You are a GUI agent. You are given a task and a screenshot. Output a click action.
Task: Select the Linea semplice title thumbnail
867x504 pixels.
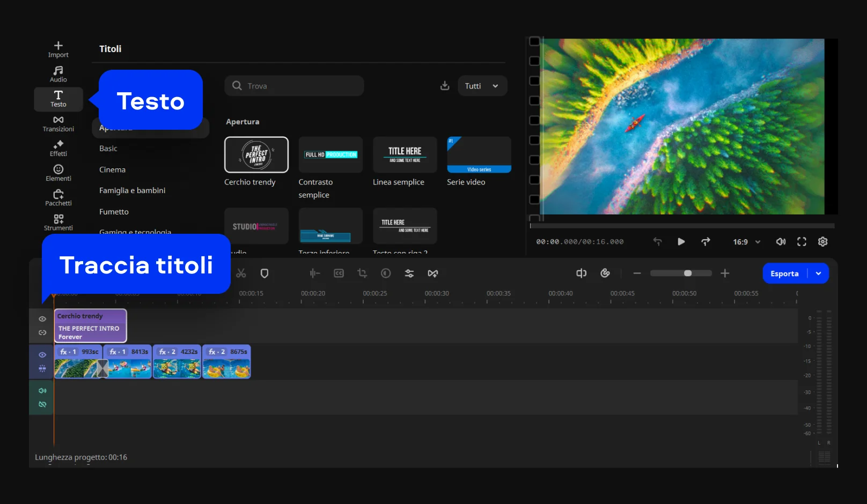coord(405,155)
